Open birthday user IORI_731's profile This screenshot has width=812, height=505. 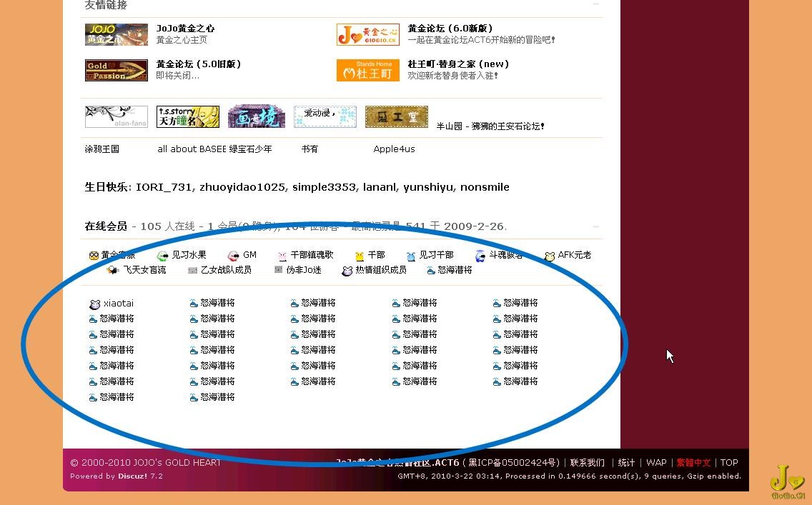164,187
